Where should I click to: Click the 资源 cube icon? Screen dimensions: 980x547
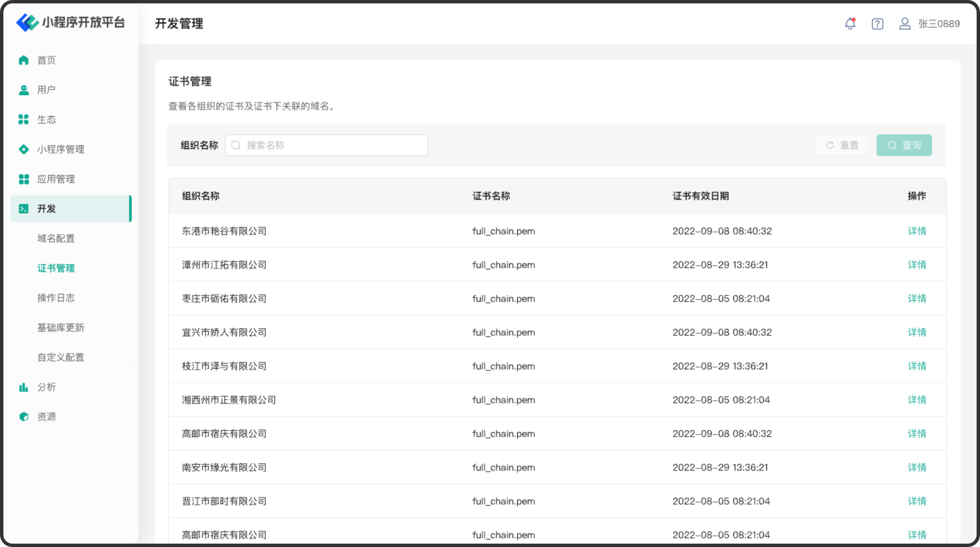(x=24, y=417)
